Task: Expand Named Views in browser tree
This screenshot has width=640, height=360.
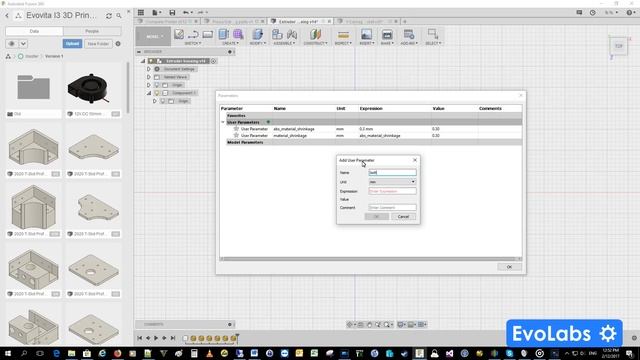Action: pos(149,77)
